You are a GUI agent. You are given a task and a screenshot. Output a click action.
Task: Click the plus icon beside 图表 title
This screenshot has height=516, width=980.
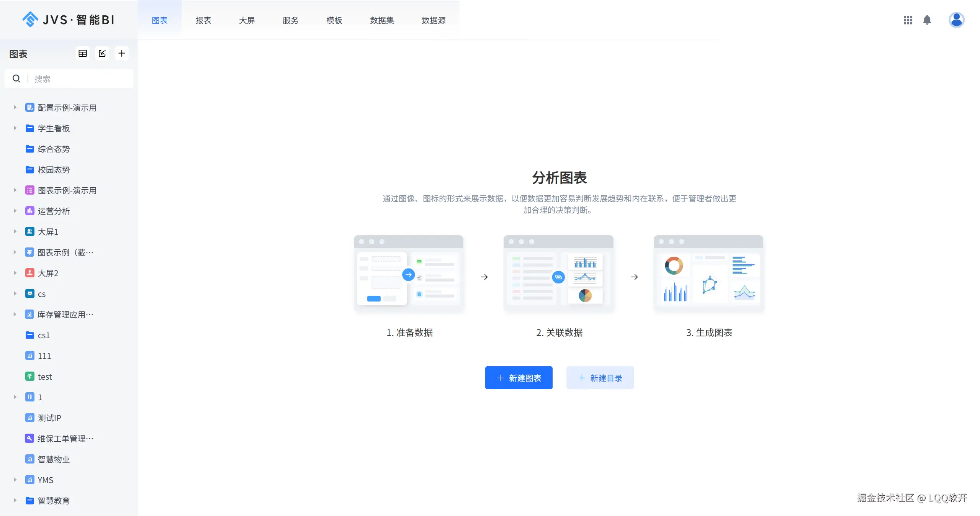[122, 53]
